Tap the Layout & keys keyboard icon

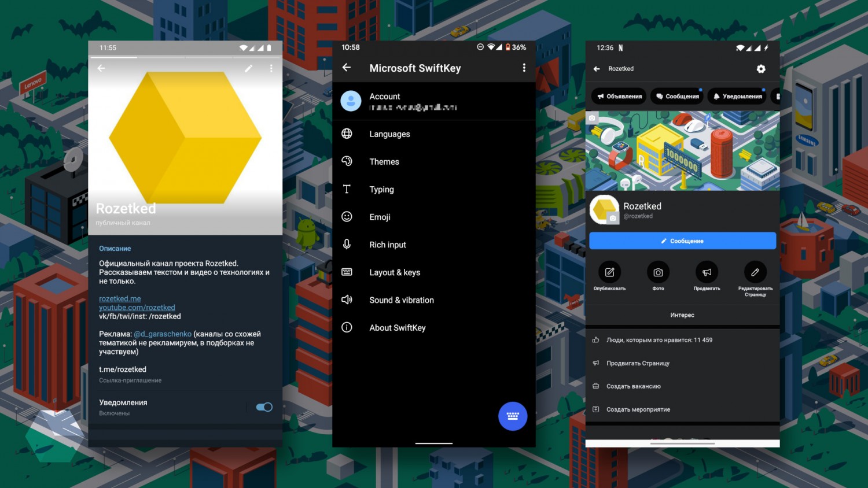pyautogui.click(x=347, y=272)
